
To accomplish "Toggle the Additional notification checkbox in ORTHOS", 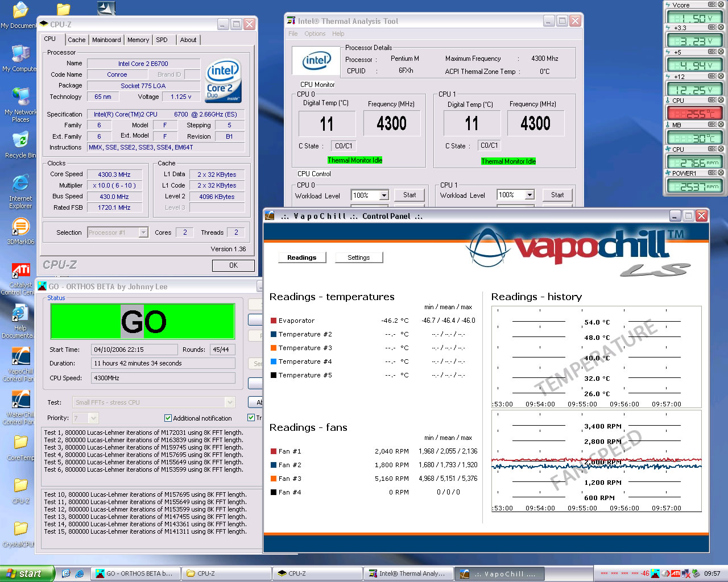I will click(168, 418).
